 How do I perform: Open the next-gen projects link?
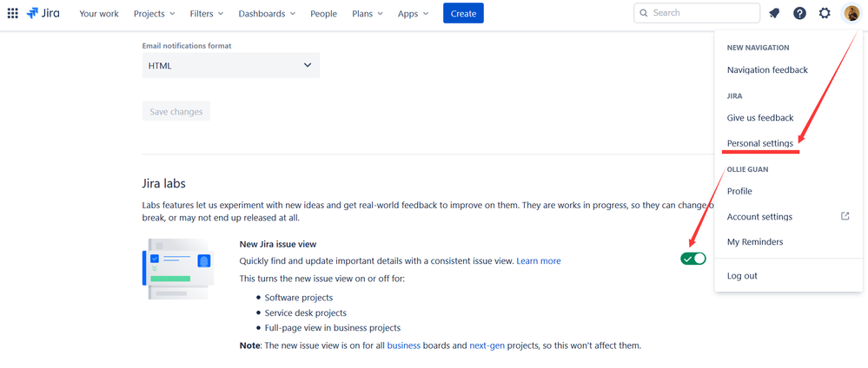point(487,345)
